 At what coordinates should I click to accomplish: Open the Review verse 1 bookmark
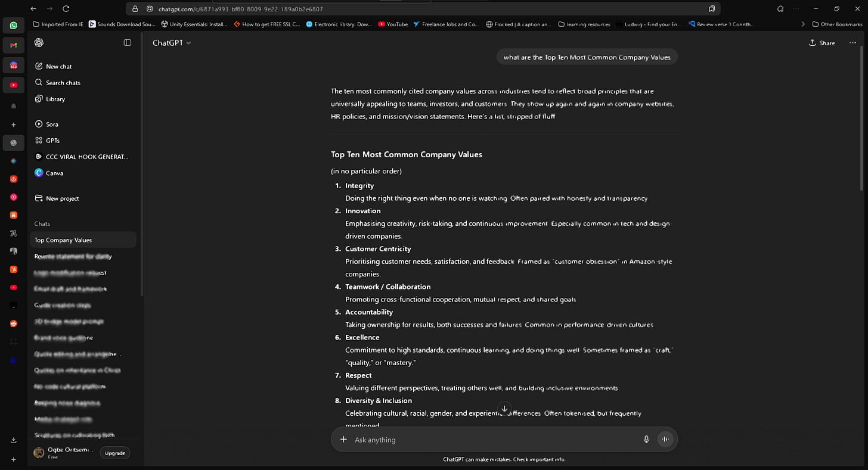[722, 24]
